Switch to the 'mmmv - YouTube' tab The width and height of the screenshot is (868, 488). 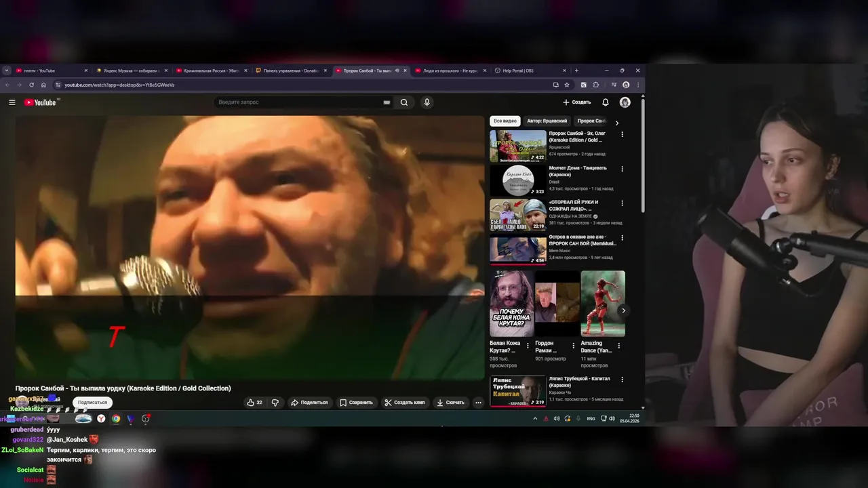click(51, 70)
